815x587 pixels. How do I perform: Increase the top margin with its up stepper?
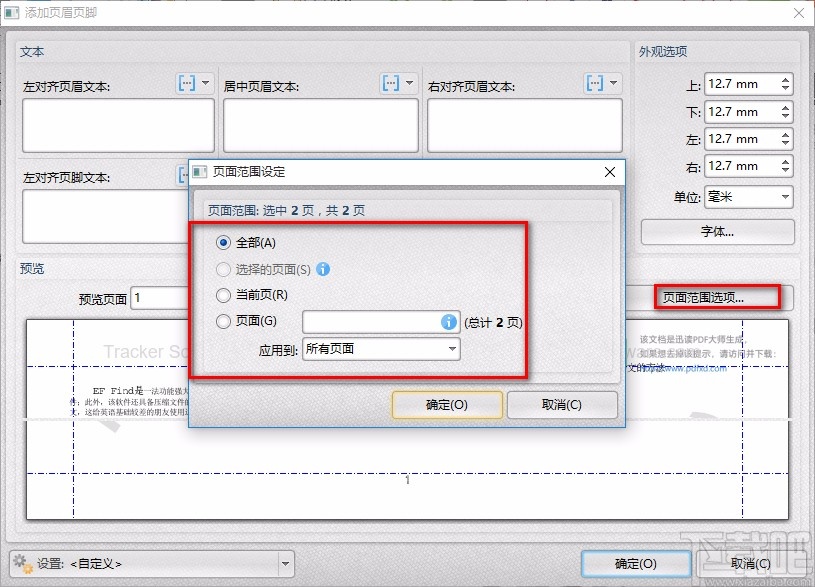click(x=788, y=79)
